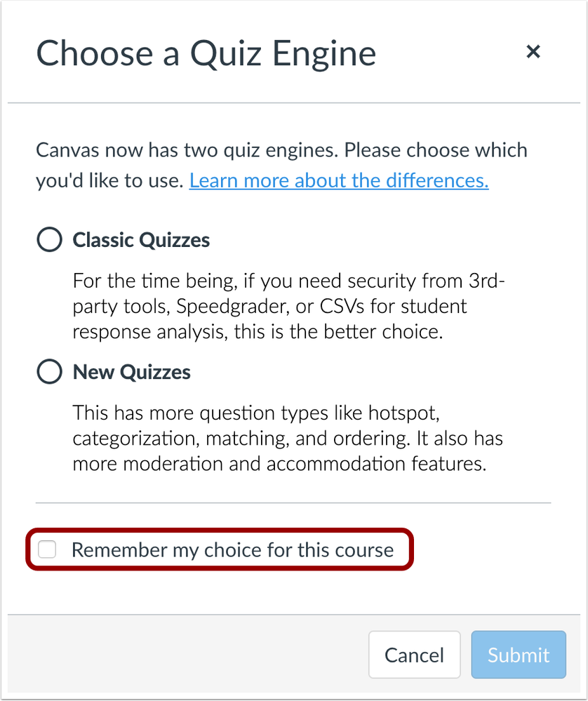Click the Choose a Quiz Engine title
Screen dimensions: 588x701
pyautogui.click(x=208, y=53)
